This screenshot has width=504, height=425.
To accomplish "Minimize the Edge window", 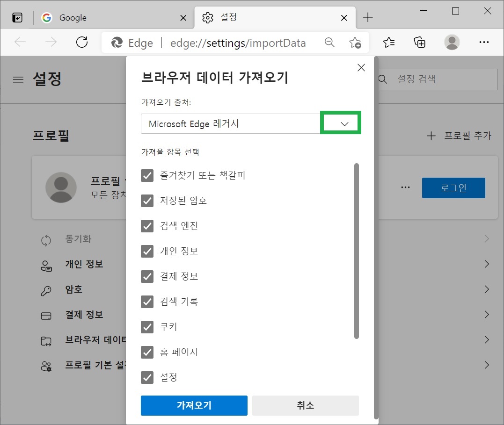I will (x=424, y=11).
